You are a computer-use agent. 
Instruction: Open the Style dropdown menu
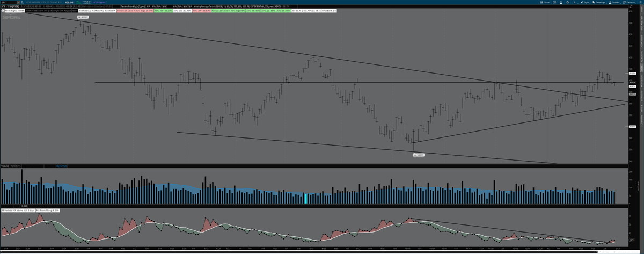(x=585, y=2)
